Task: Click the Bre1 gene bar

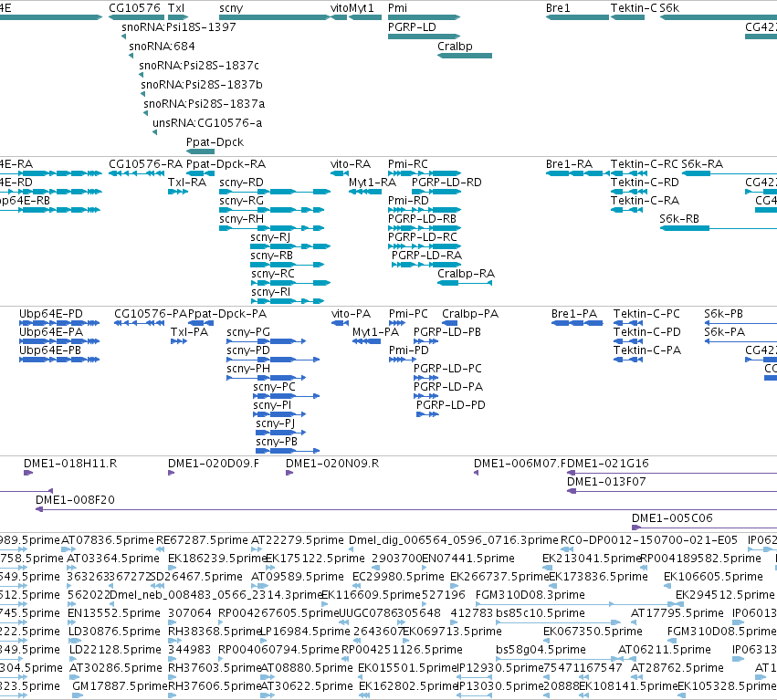Action: click(x=577, y=17)
